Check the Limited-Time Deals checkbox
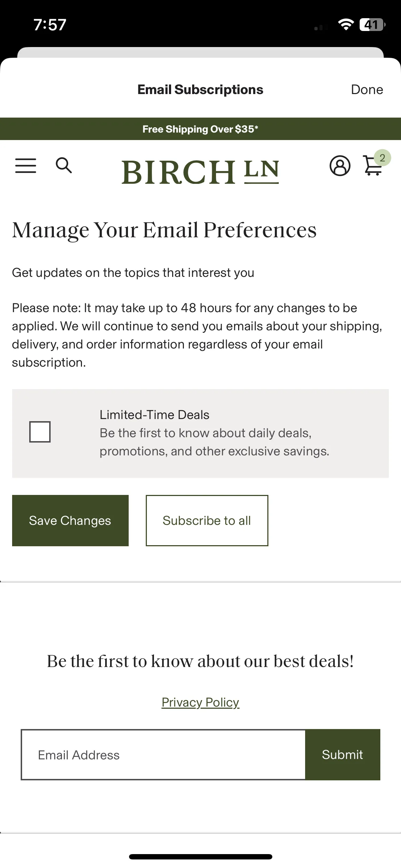The image size is (401, 868). (40, 432)
